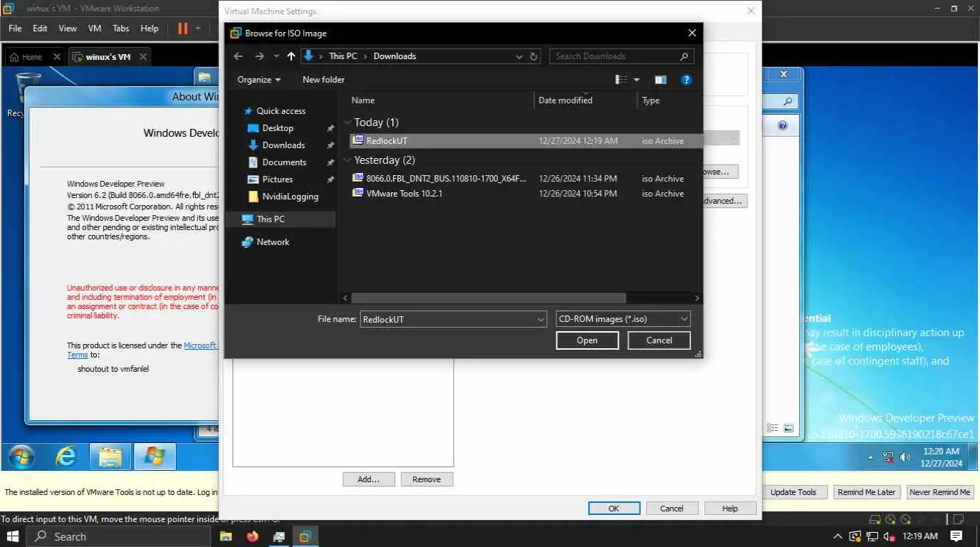
Task: Open recent locations dropdown arrow
Action: pyautogui.click(x=276, y=56)
